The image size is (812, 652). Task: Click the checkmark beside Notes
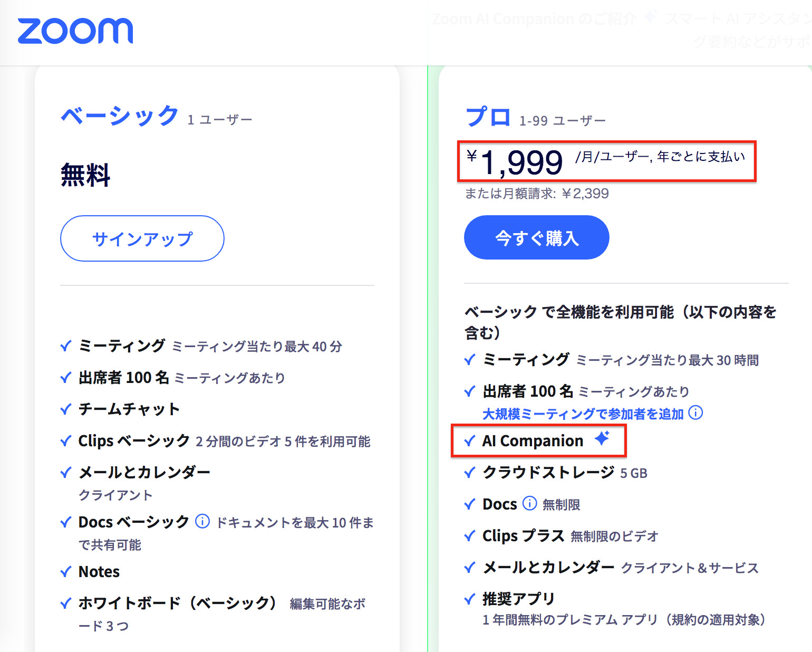[x=66, y=572]
